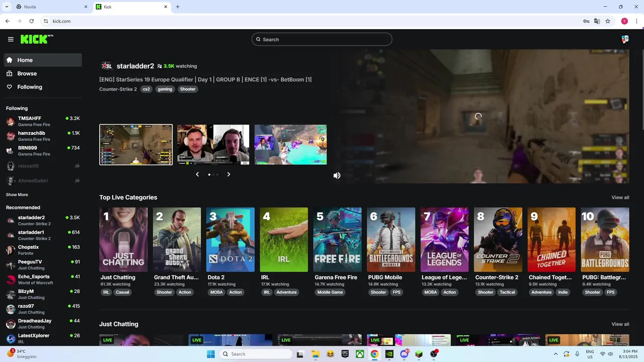Open recommended channel BilzyM
644x362 pixels.
43,294
